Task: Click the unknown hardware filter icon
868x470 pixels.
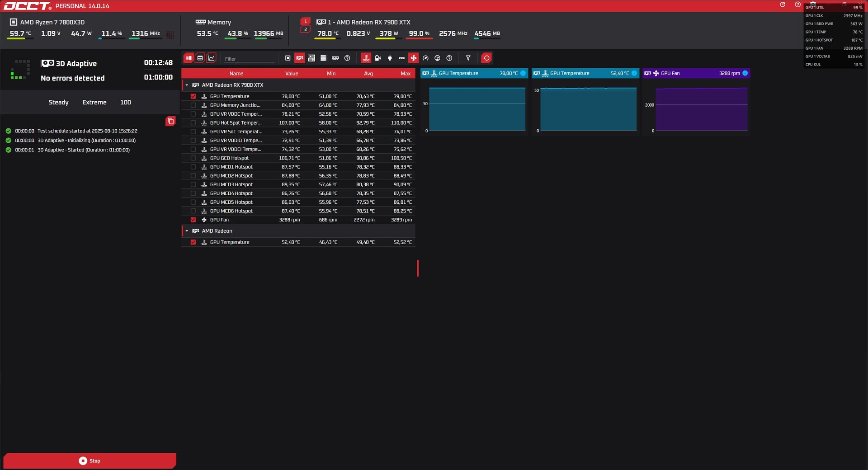Action: [347, 58]
